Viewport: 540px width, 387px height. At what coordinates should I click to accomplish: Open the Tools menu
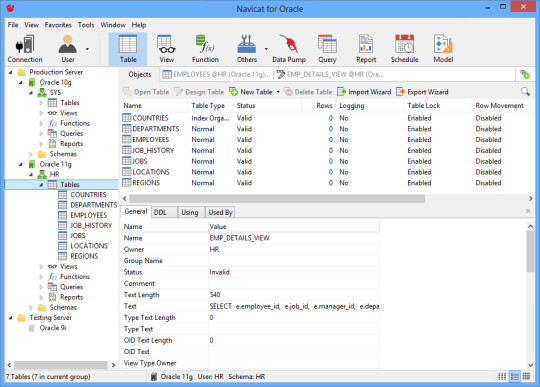86,25
